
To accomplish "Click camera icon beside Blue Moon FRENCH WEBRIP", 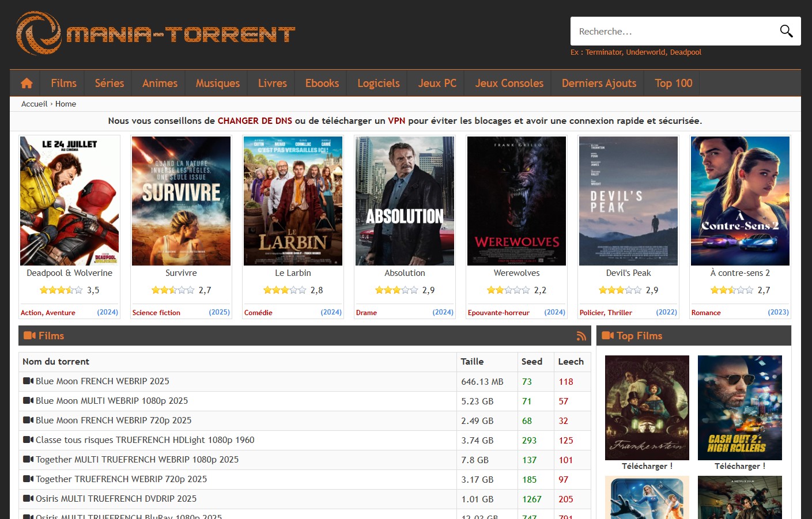I will pos(28,381).
